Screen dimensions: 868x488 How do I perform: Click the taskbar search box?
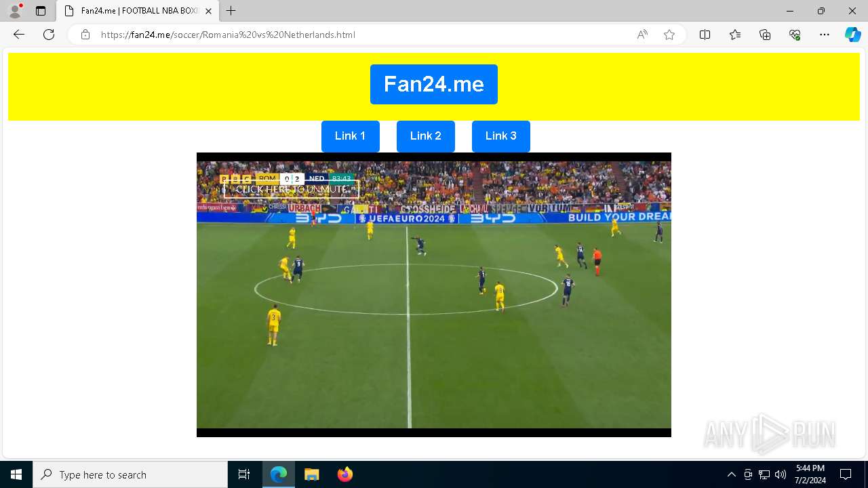click(130, 474)
